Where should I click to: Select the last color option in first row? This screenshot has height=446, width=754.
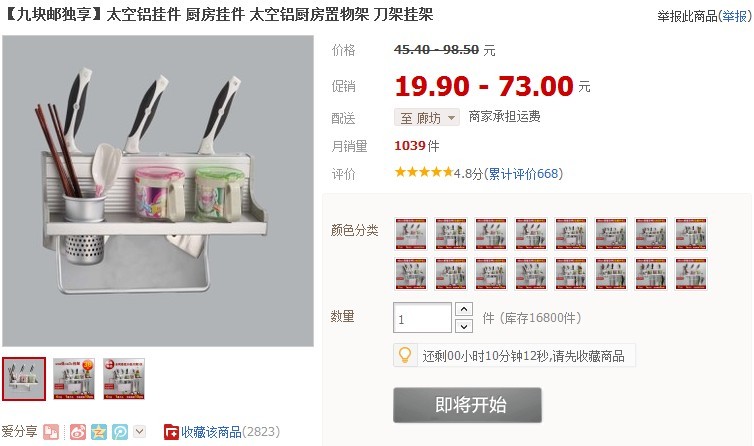[691, 234]
